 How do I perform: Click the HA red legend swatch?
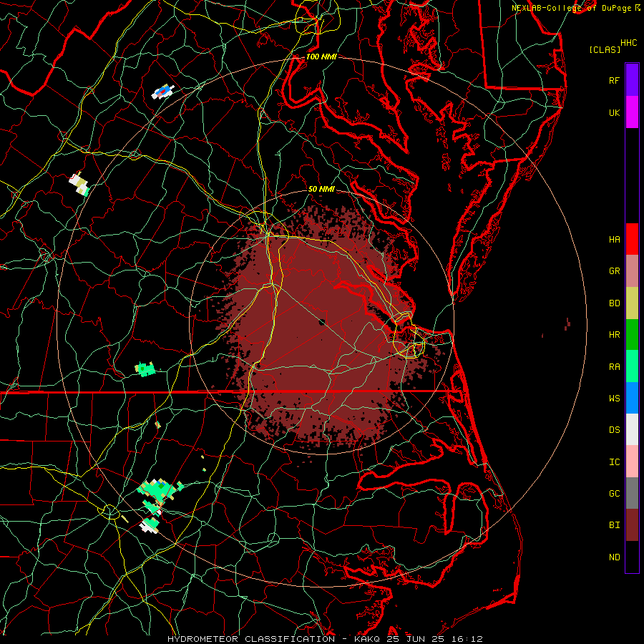tap(632, 239)
